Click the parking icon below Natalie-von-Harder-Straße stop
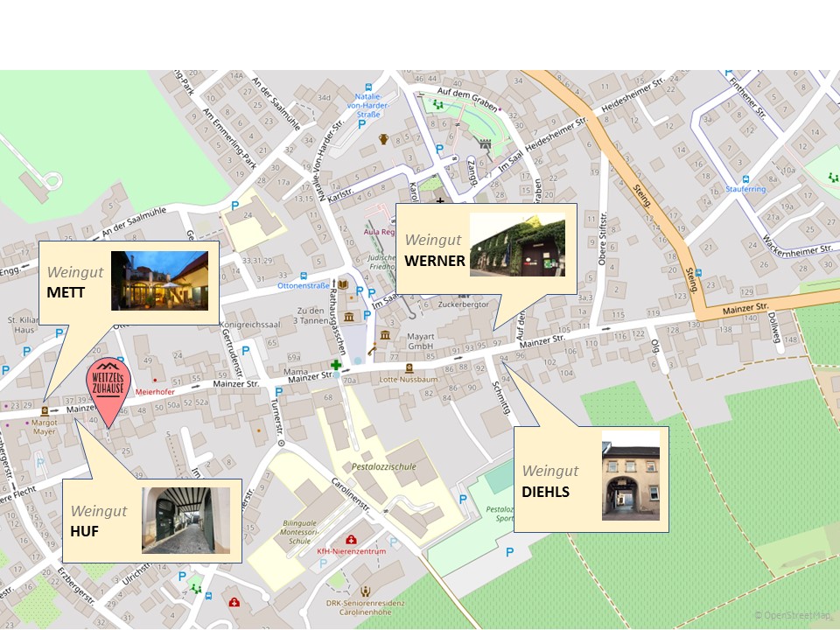This screenshot has width=840, height=630. point(361,125)
